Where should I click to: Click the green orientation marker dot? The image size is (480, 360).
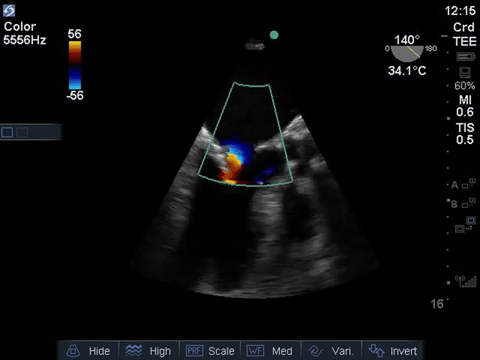[274, 35]
